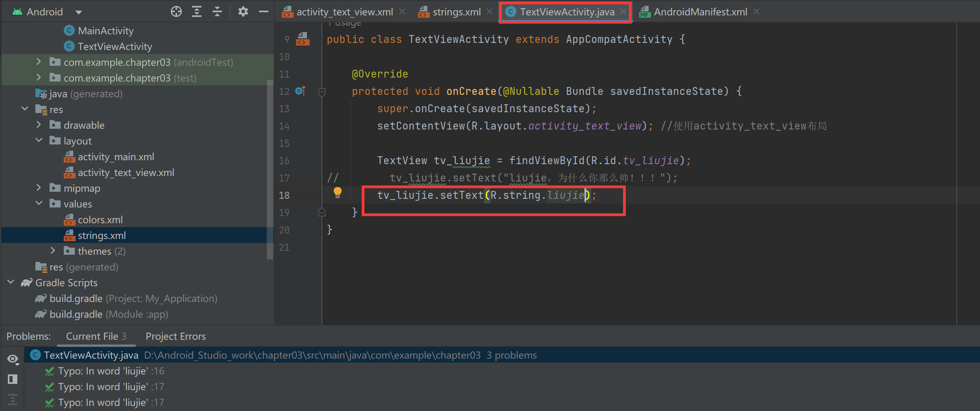The width and height of the screenshot is (980, 411).
Task: Open build.gradle (Project: My_Application)
Action: [x=133, y=298]
